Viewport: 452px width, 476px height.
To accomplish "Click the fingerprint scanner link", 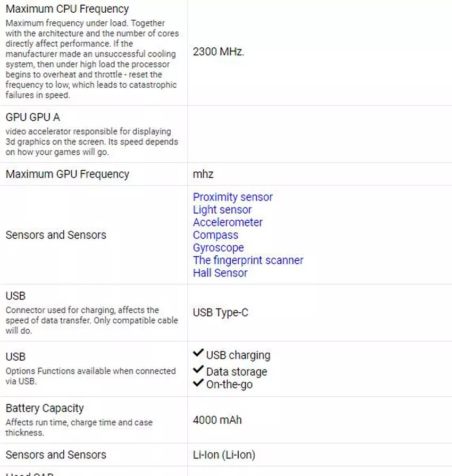I will (248, 260).
